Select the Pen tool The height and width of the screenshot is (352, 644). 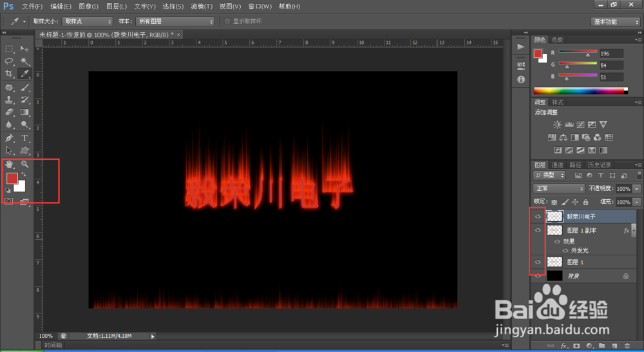coord(9,138)
